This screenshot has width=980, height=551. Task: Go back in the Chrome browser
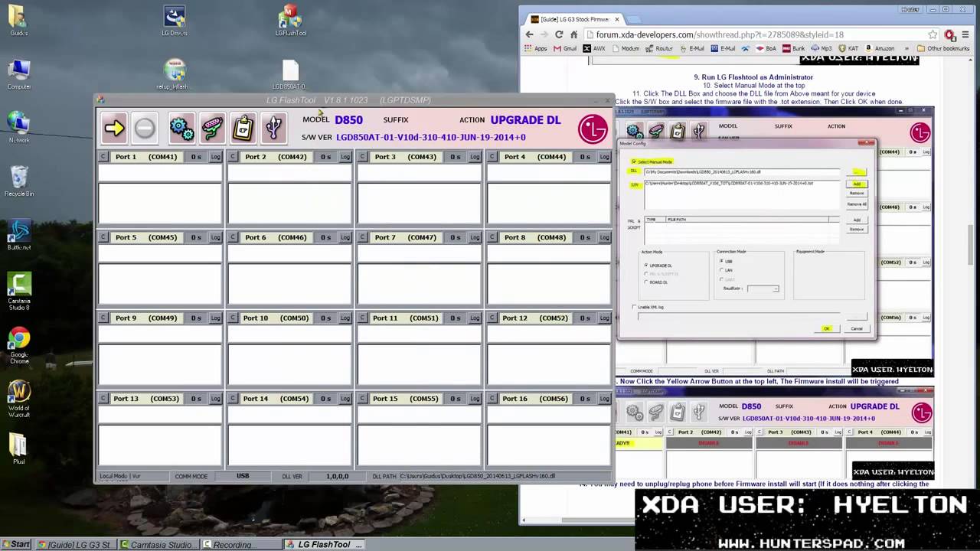[529, 34]
